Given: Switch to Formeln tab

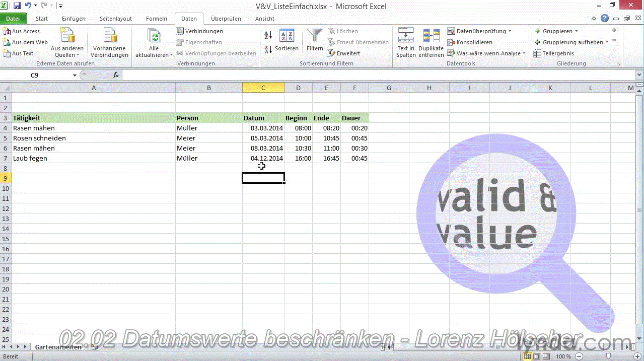Looking at the screenshot, I should click(157, 19).
